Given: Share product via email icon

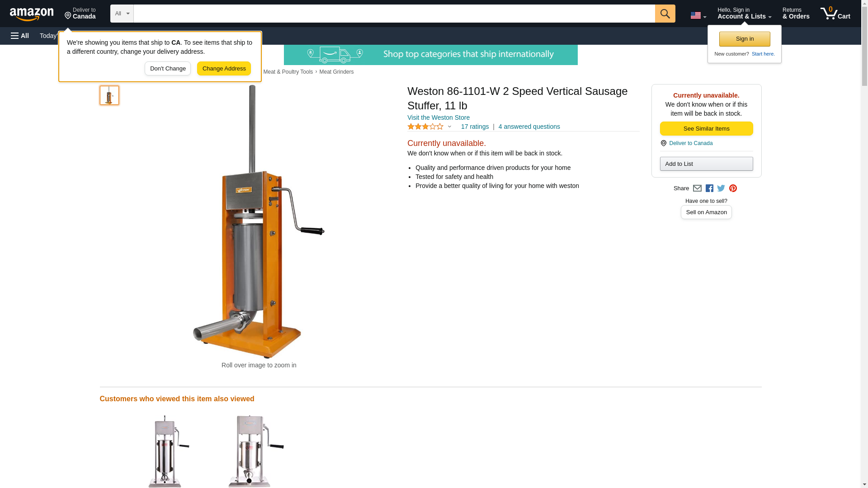Looking at the screenshot, I should tap(697, 188).
